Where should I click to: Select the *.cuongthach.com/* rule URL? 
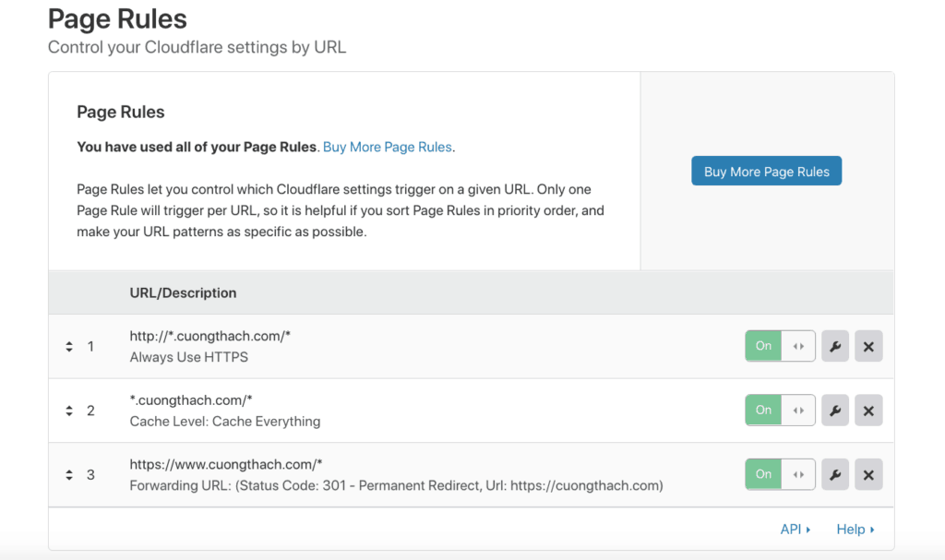pos(191,400)
